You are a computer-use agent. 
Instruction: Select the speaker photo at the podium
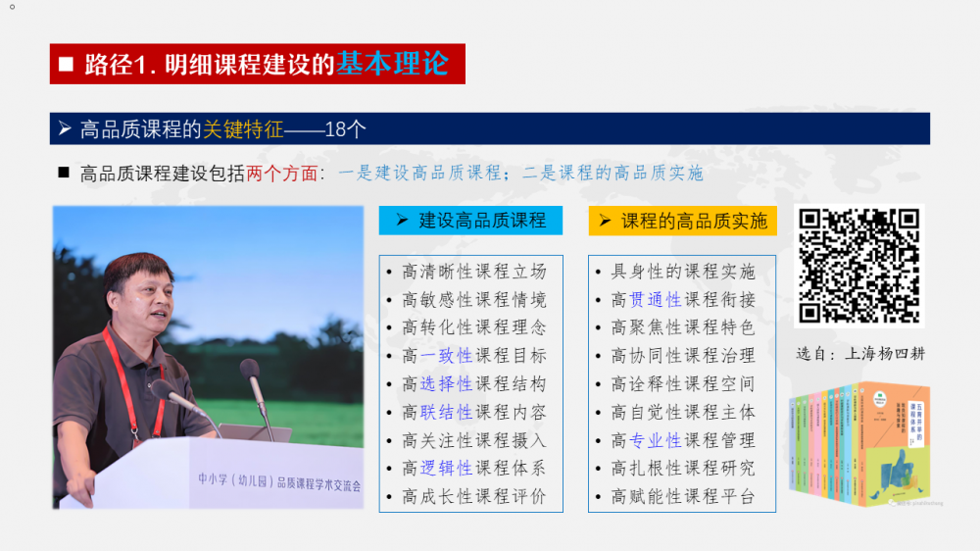coord(208,357)
